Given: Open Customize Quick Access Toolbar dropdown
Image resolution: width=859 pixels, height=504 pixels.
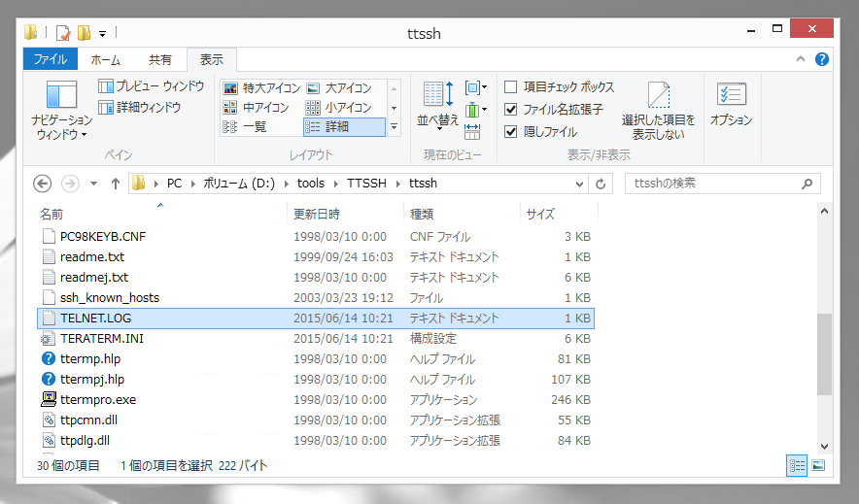Looking at the screenshot, I should pos(102,34).
